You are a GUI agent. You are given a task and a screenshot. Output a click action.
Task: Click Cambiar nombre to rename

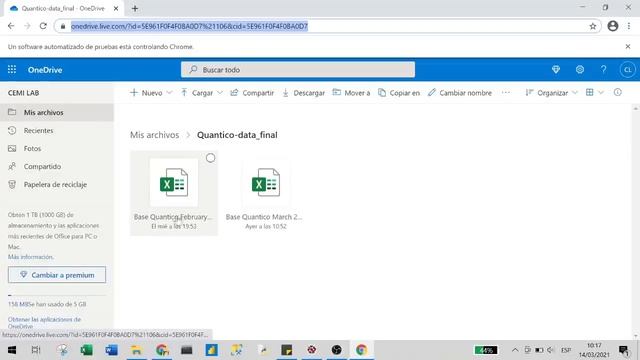pos(460,93)
